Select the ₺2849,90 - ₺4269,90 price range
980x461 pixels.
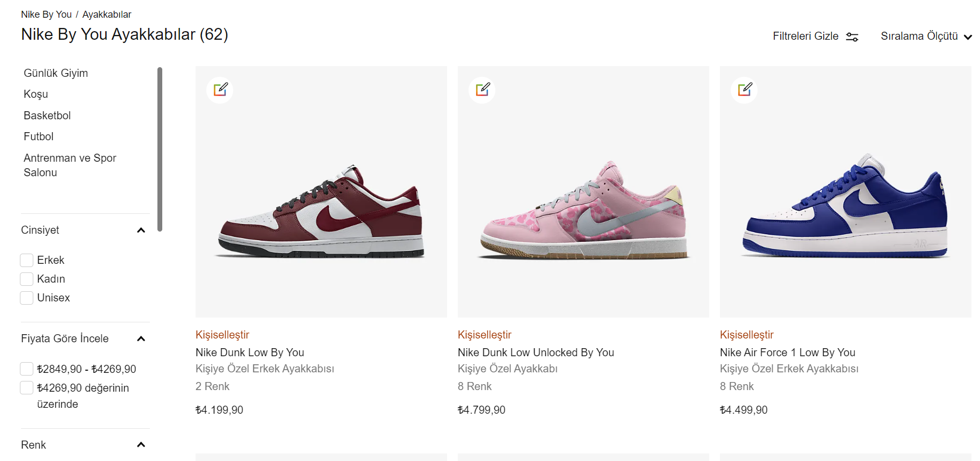(x=26, y=369)
